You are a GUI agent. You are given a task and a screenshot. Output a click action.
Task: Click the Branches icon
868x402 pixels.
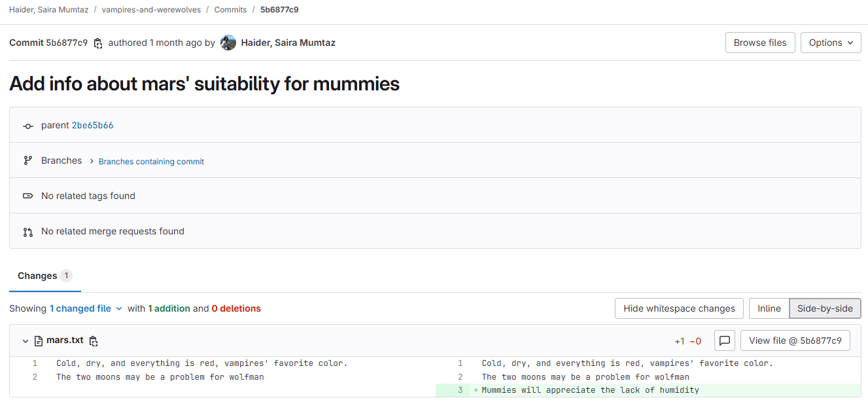[x=27, y=160]
